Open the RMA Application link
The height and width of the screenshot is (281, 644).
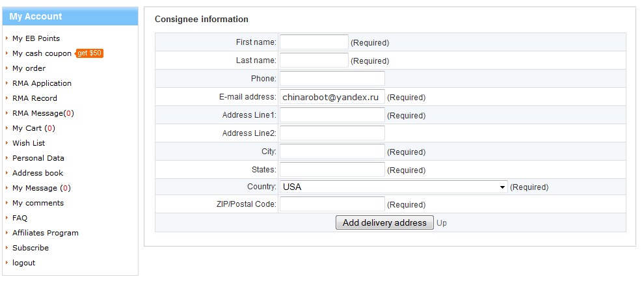pyautogui.click(x=42, y=83)
